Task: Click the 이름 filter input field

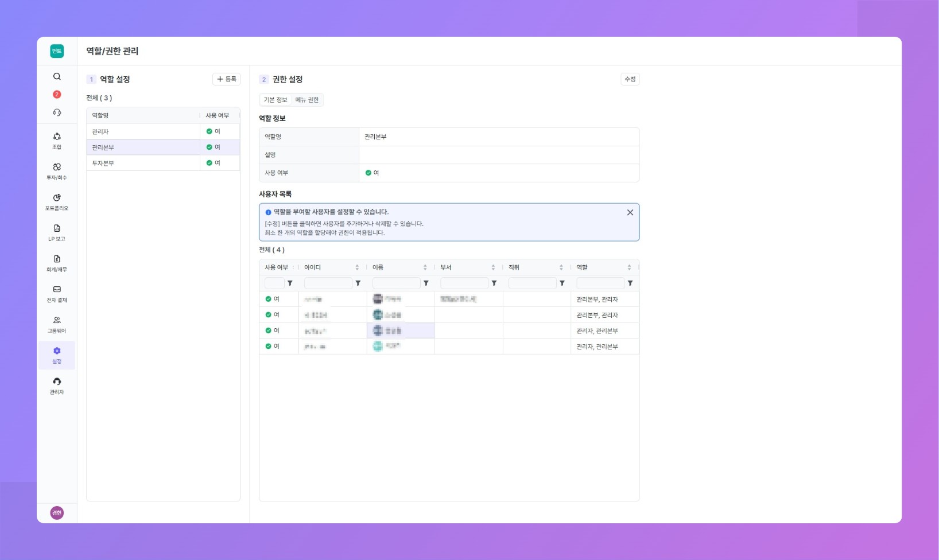Action: tap(397, 283)
